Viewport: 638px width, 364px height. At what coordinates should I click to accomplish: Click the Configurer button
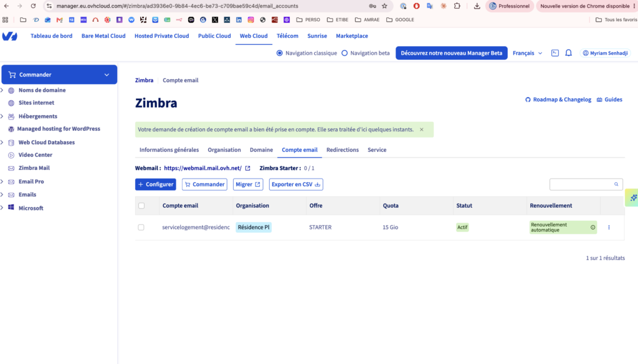coord(155,184)
